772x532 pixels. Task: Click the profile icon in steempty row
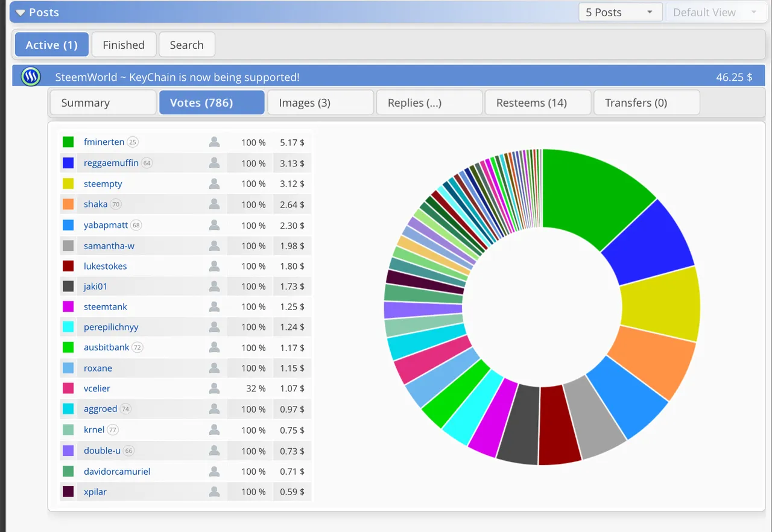pos(214,183)
